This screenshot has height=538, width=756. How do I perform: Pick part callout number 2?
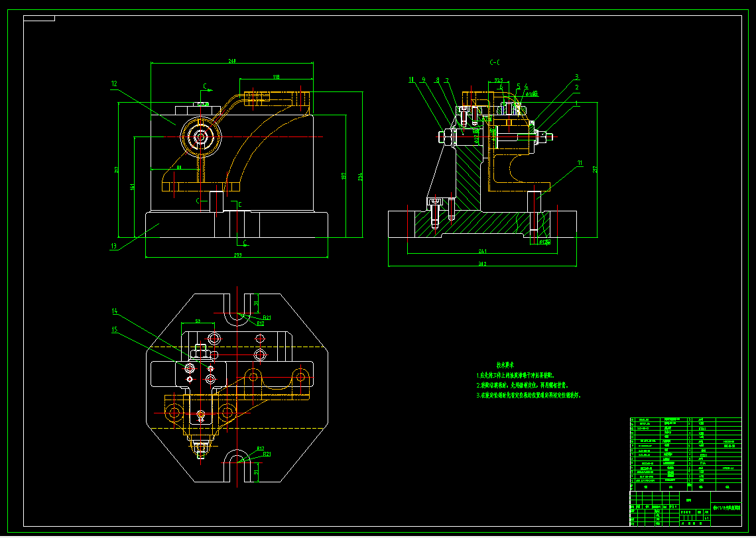click(x=576, y=87)
